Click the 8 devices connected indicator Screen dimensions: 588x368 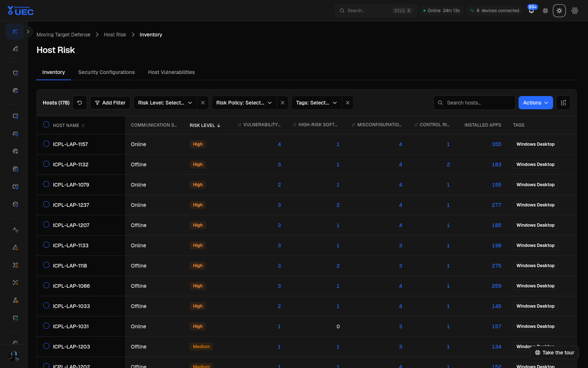(x=494, y=11)
